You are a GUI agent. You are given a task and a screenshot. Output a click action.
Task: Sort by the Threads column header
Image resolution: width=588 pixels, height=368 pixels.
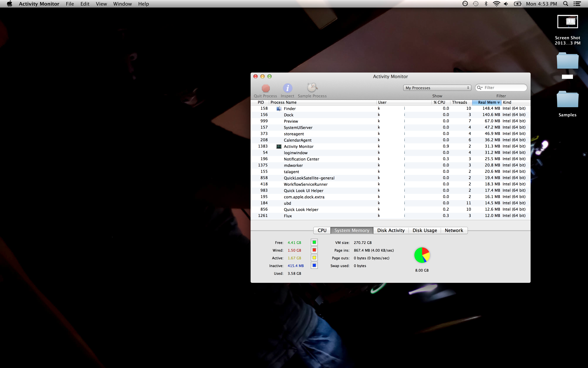[461, 103]
